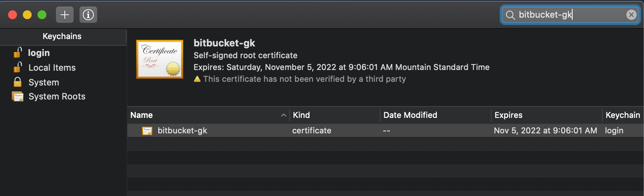Click the large certificate thumbnail image
The image size is (644, 196).
(160, 59)
